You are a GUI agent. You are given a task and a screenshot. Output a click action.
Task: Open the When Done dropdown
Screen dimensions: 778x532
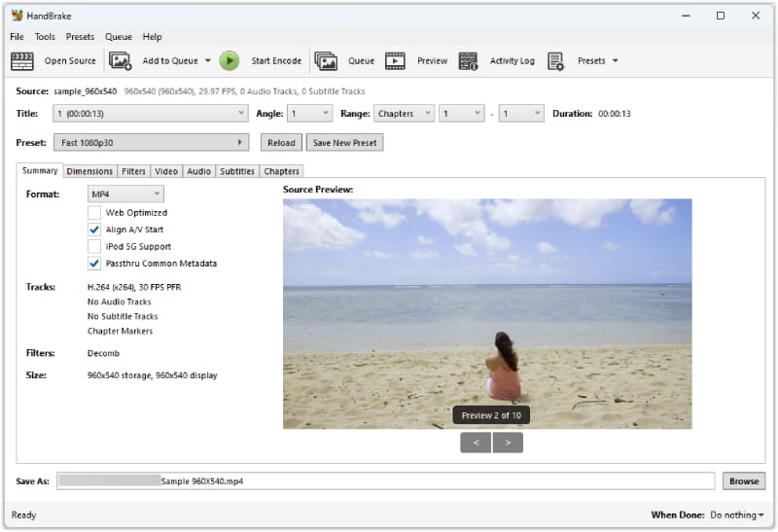click(x=736, y=514)
